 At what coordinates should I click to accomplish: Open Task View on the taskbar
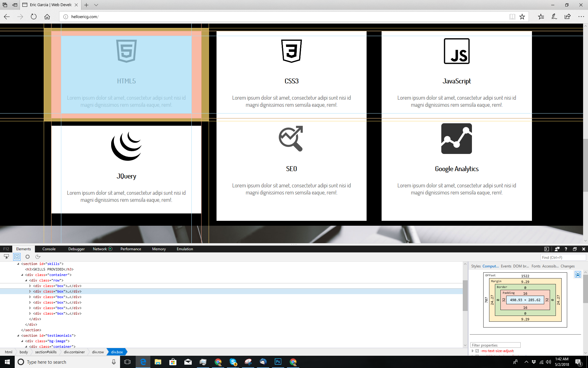click(x=127, y=362)
